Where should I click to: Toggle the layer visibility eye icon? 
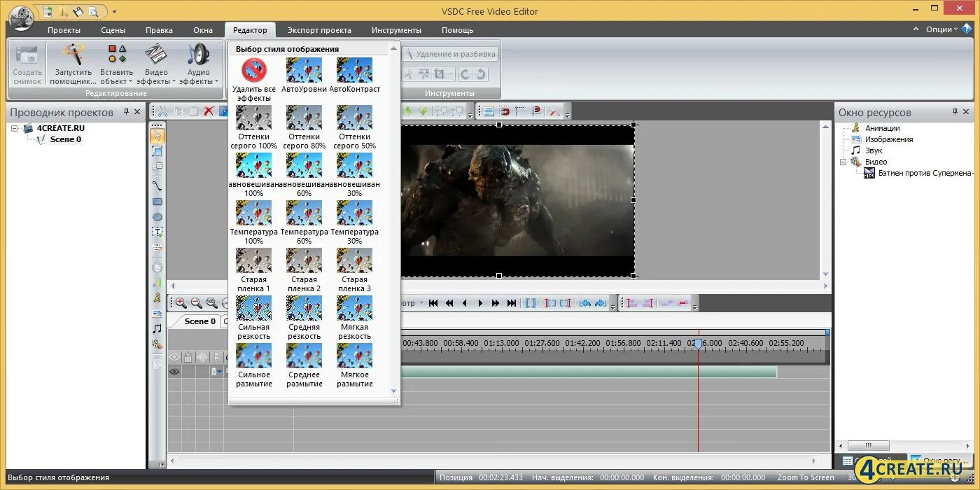click(174, 372)
